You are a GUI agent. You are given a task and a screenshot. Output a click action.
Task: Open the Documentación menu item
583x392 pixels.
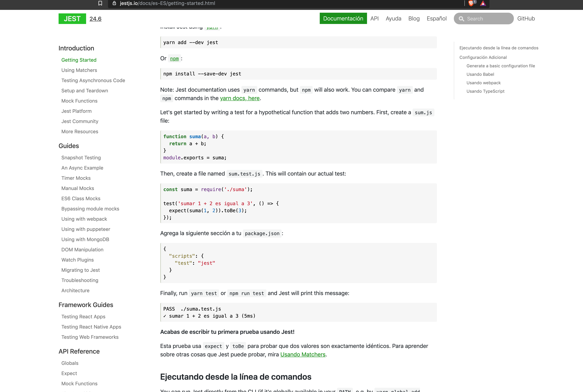pyautogui.click(x=343, y=18)
